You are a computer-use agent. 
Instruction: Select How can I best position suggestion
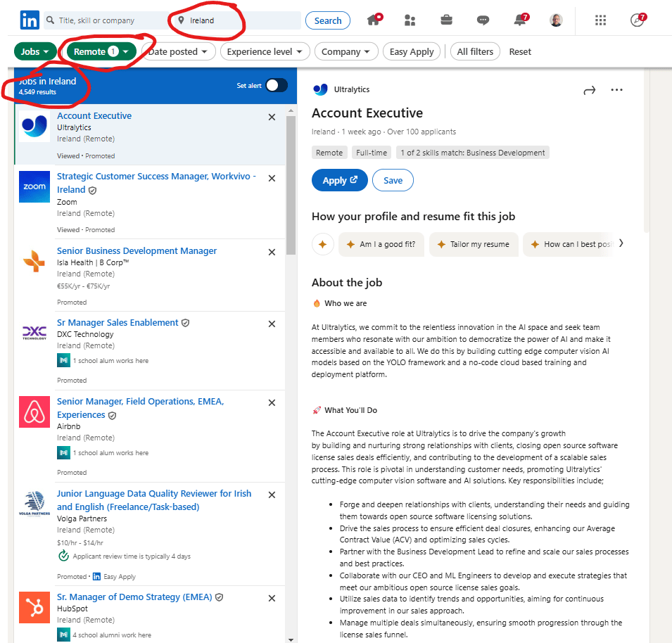[569, 244]
